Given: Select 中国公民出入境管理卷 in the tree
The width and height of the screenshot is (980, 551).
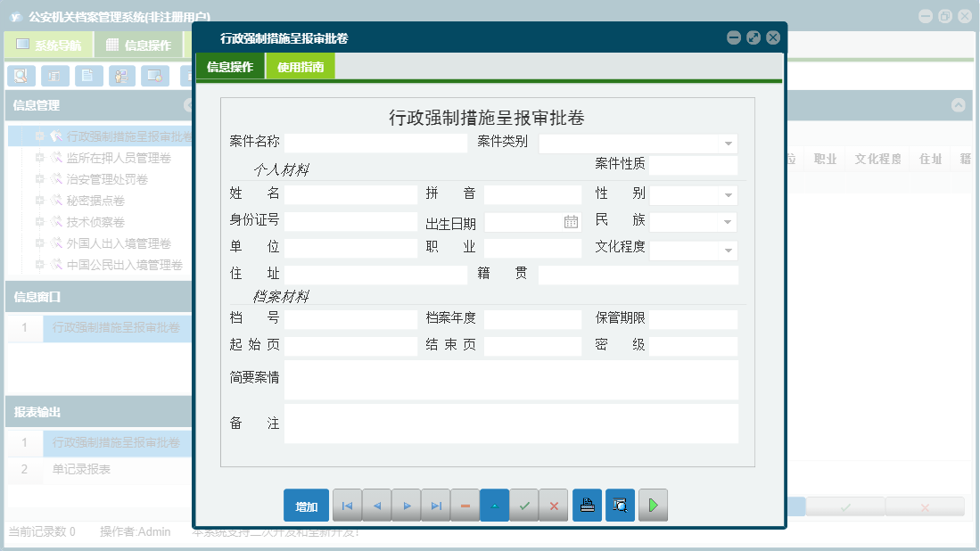Looking at the screenshot, I should coord(124,265).
